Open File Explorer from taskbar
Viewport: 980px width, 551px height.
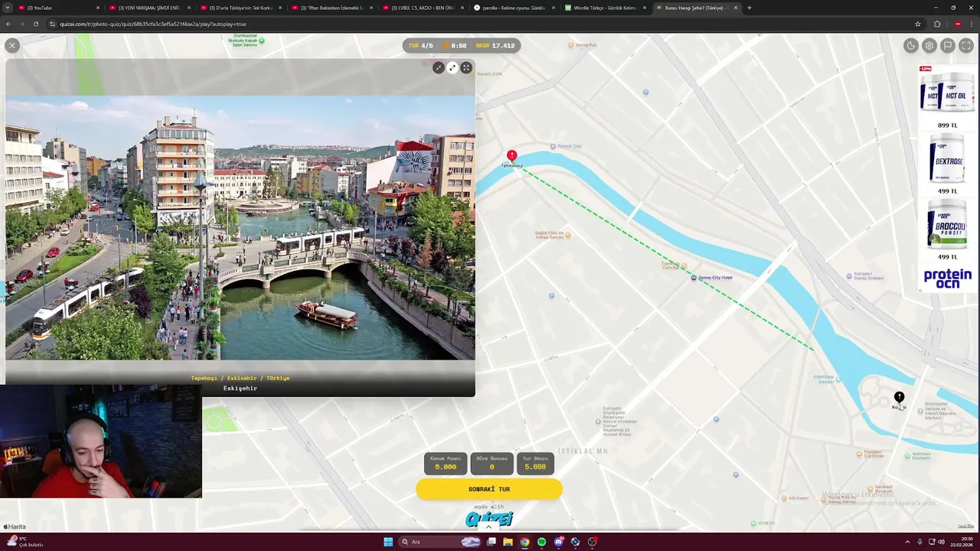pyautogui.click(x=508, y=542)
